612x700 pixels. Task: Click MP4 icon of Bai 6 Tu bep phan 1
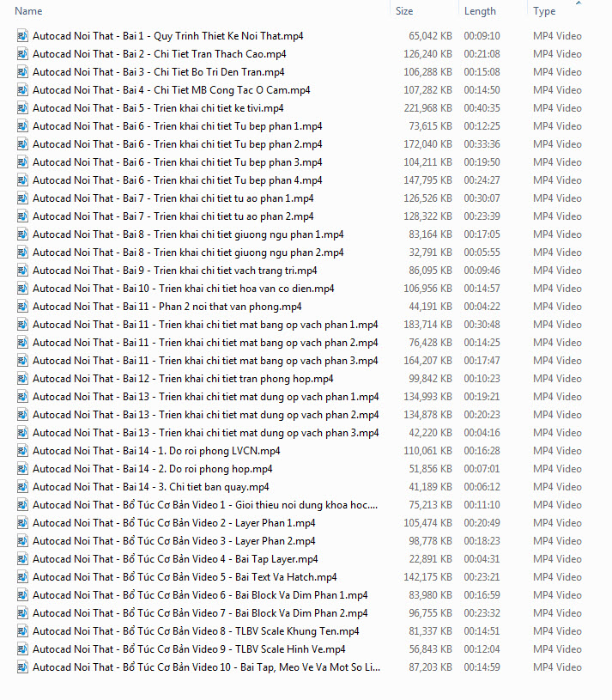tap(22, 126)
